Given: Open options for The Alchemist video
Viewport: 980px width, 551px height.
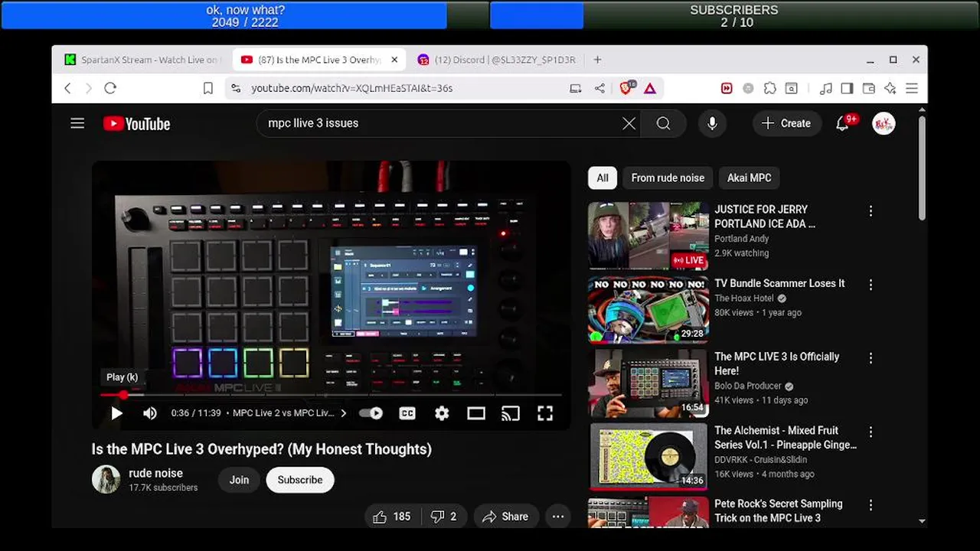Looking at the screenshot, I should pos(871,432).
